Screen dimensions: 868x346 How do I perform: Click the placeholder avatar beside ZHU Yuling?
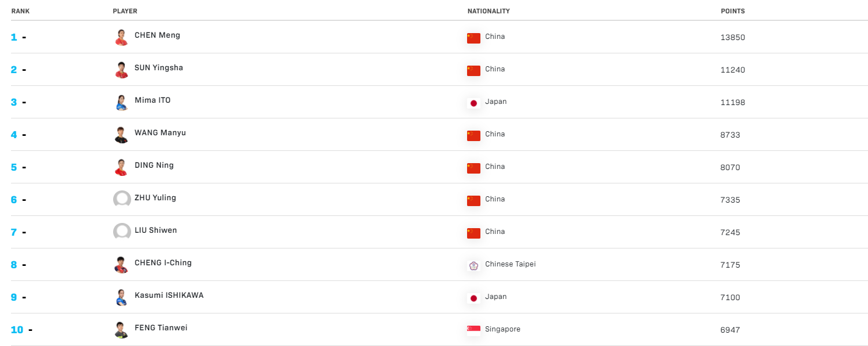(x=122, y=199)
